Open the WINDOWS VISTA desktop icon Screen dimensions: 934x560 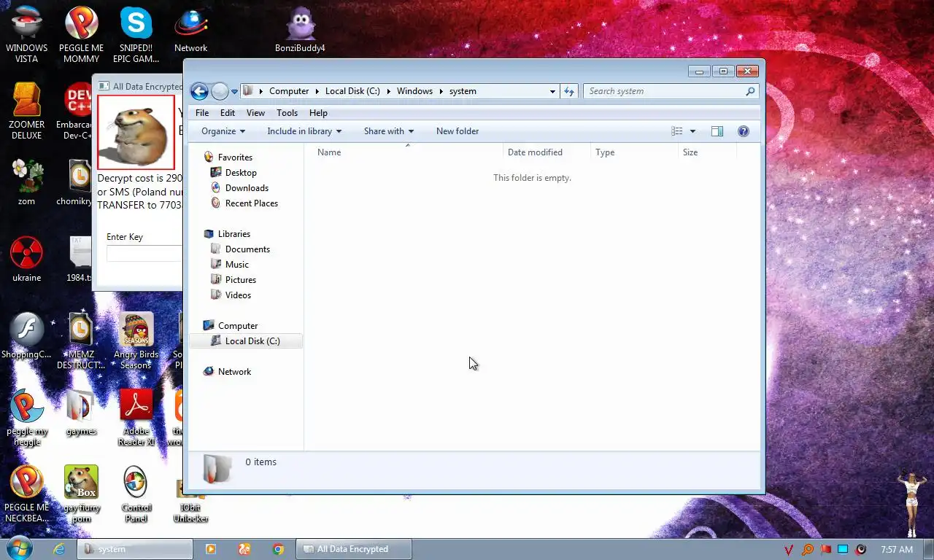[x=27, y=34]
